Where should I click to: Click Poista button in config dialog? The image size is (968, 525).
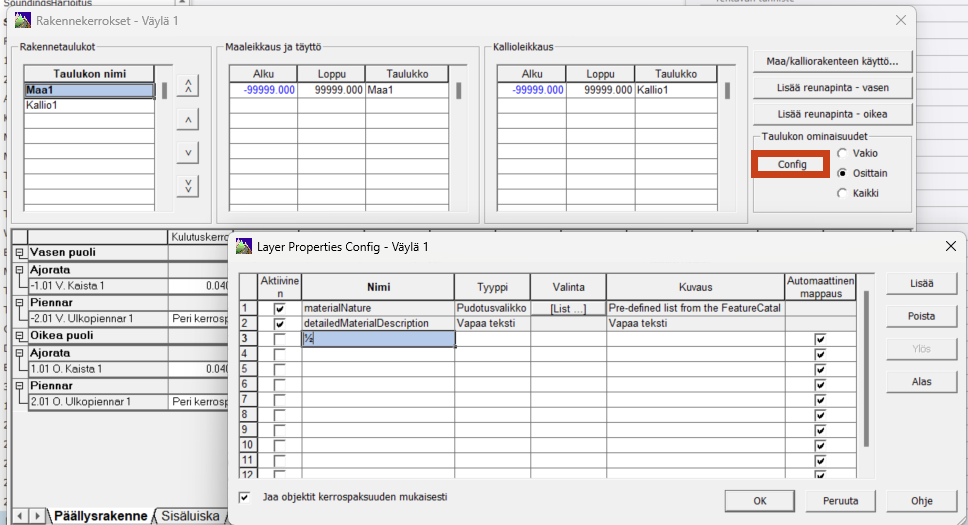click(x=921, y=316)
